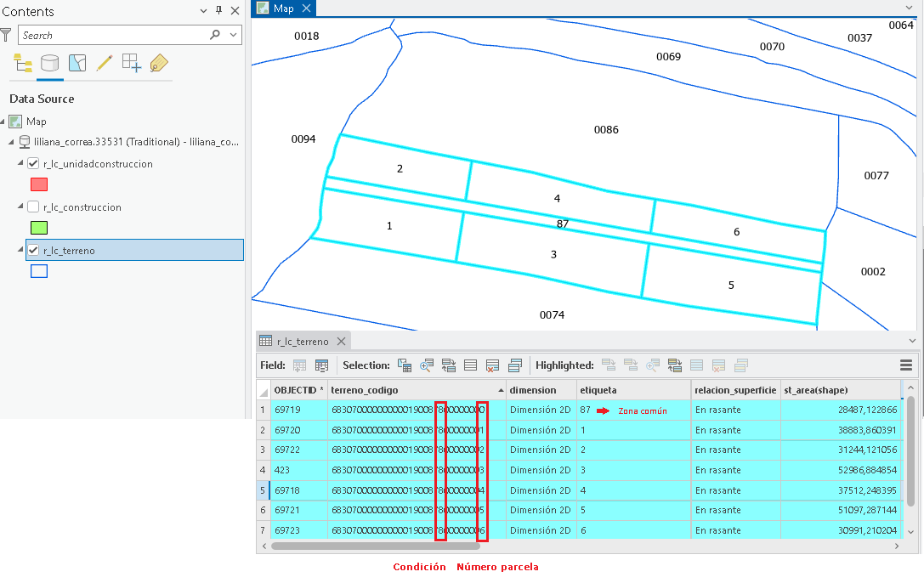Viewport: 924px width, 583px height.
Task: Switch to List By Drawing Order icon
Action: (x=22, y=63)
